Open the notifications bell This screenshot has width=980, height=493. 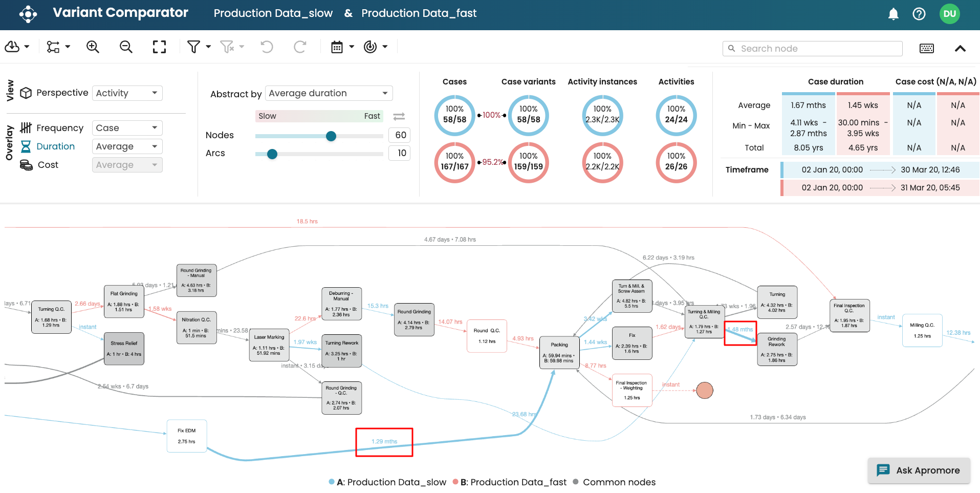click(x=893, y=14)
